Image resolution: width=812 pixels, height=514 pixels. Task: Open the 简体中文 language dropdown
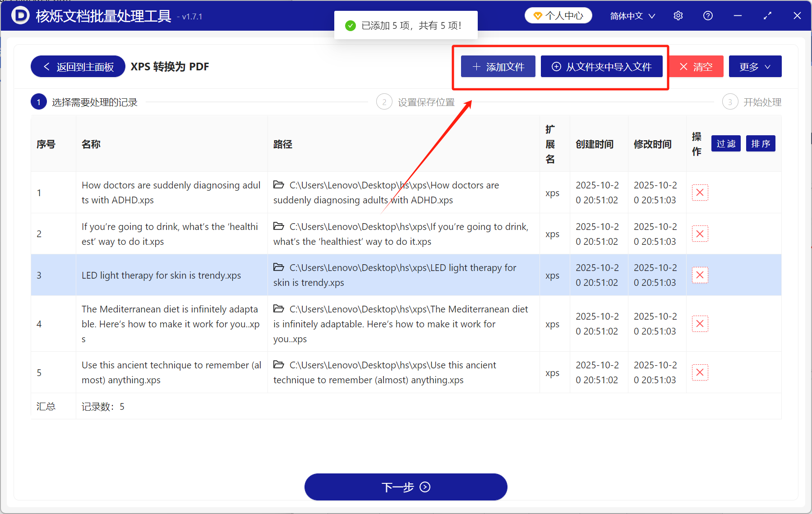(x=631, y=15)
